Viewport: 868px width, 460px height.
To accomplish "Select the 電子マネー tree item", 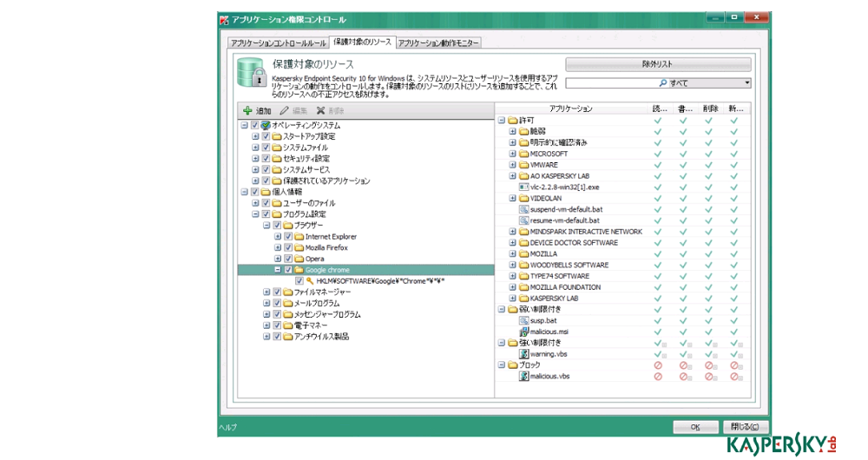I will [x=311, y=325].
